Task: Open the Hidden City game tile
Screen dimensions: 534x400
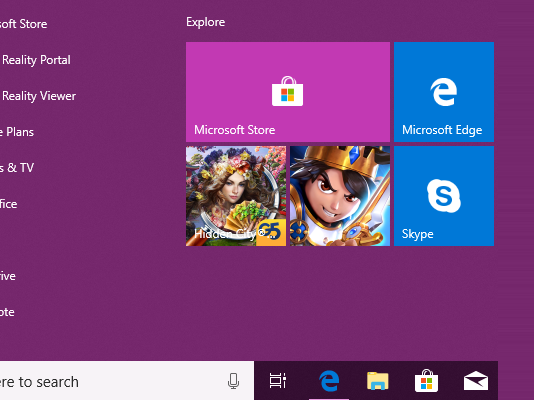Action: tap(236, 196)
